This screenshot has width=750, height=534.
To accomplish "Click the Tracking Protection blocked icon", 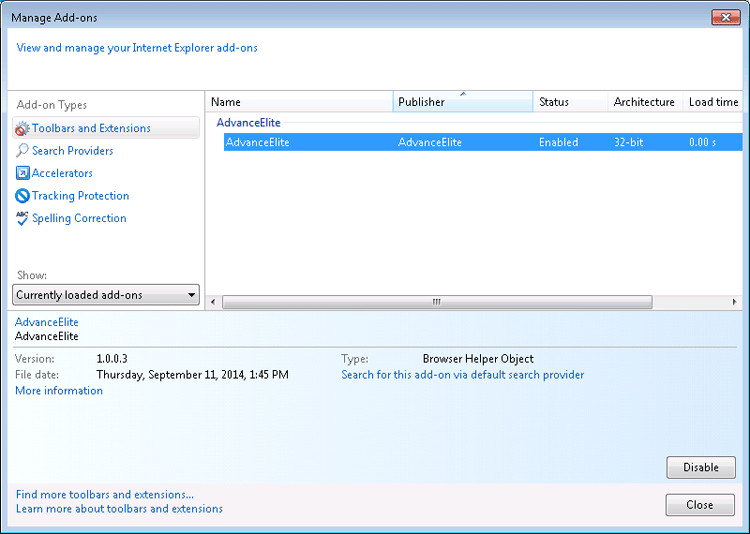I will [x=22, y=196].
